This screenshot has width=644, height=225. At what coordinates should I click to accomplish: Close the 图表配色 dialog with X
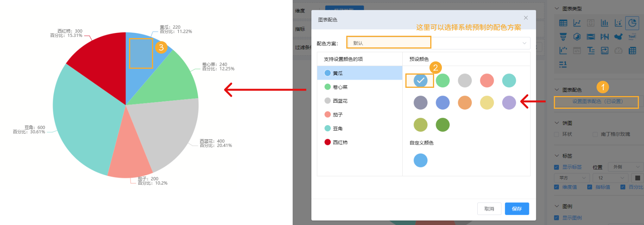[x=526, y=18]
